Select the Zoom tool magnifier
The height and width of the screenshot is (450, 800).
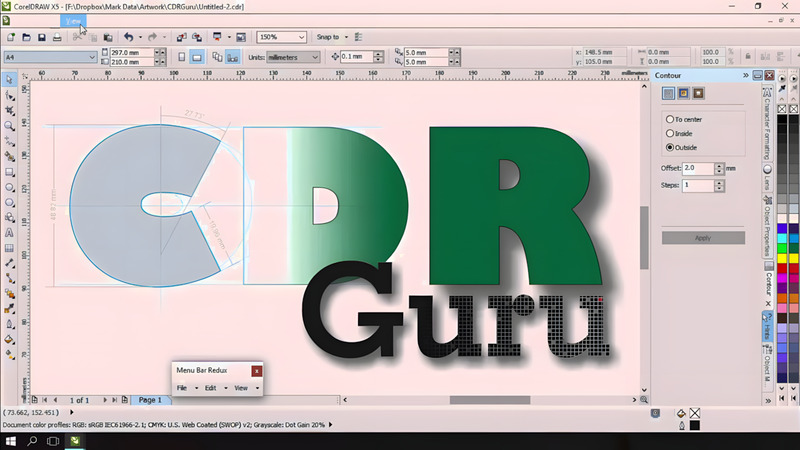coord(10,126)
